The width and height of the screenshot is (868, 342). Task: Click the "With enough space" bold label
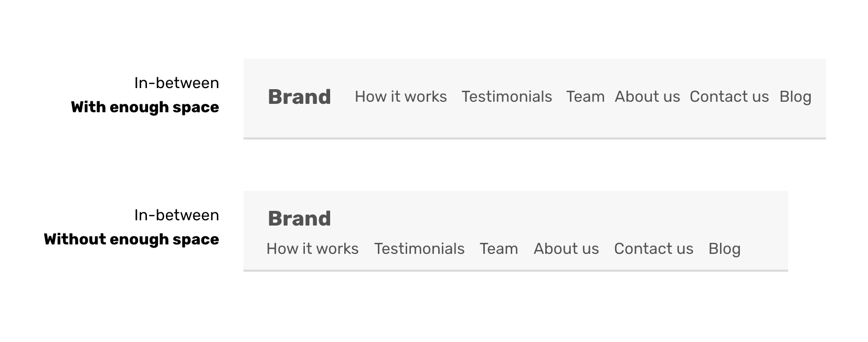point(145,108)
